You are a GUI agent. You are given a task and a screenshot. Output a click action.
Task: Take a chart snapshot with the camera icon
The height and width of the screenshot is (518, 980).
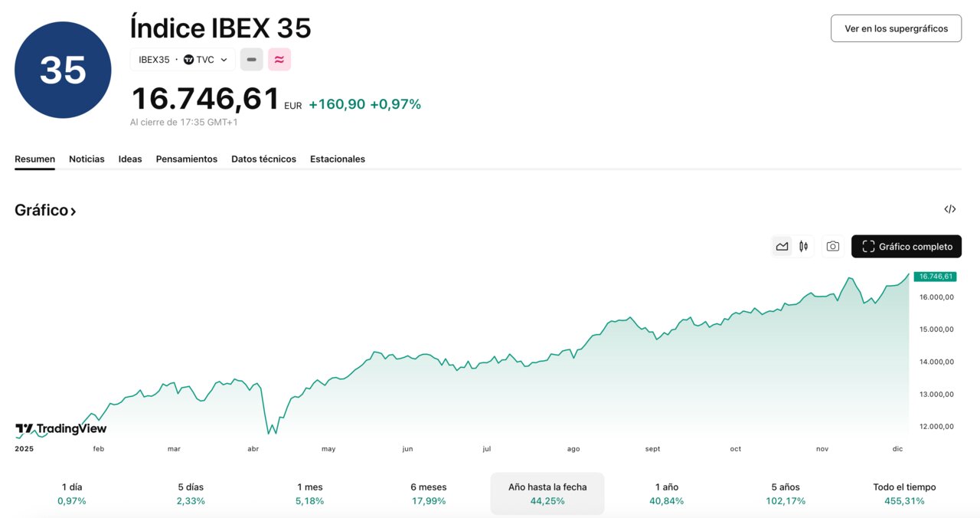tap(832, 246)
